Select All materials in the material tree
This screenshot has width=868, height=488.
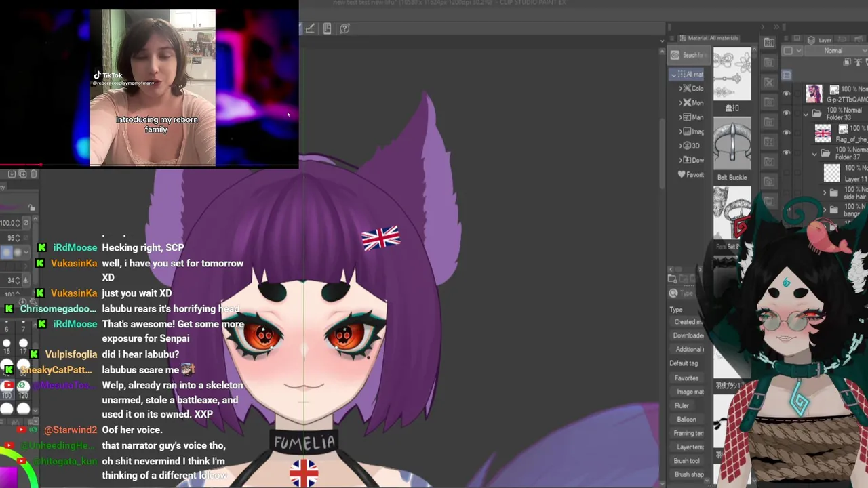click(x=687, y=75)
